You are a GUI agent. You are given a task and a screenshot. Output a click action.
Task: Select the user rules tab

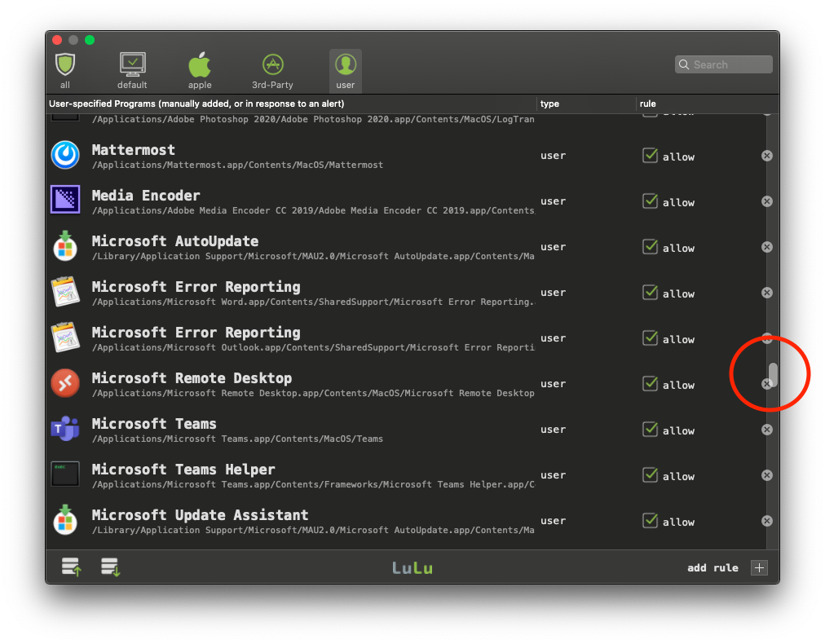point(346,70)
